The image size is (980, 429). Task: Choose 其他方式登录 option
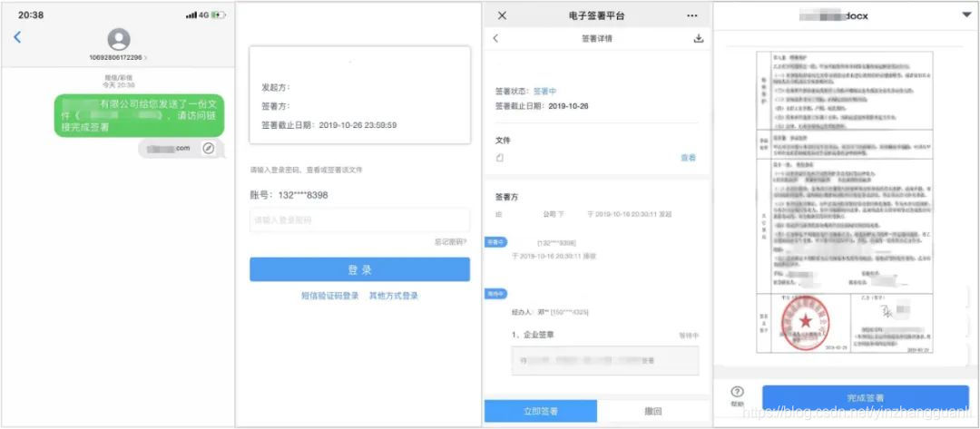393,296
